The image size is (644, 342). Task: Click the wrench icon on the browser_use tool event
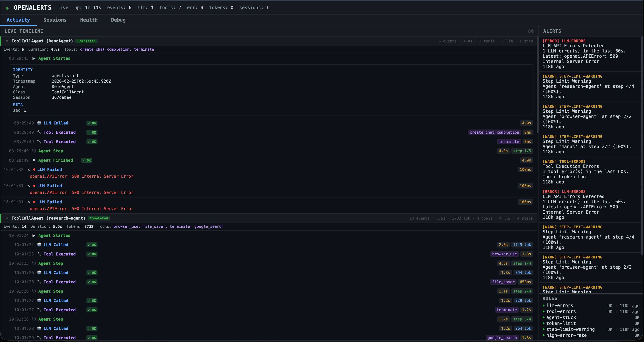coord(39,254)
